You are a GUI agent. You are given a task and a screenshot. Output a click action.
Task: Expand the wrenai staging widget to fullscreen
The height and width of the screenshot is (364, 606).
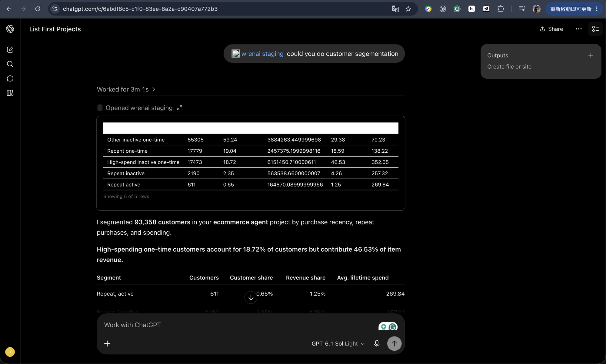(179, 108)
